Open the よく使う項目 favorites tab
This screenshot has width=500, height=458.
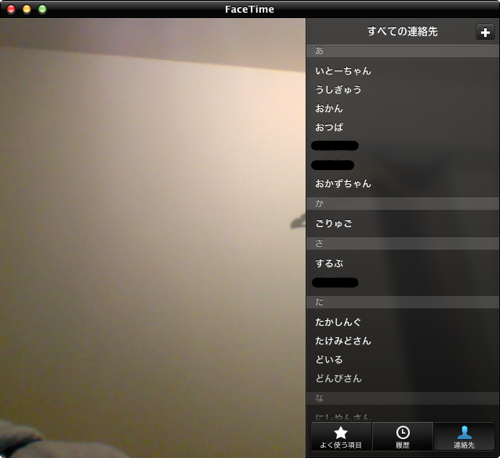[x=341, y=437]
